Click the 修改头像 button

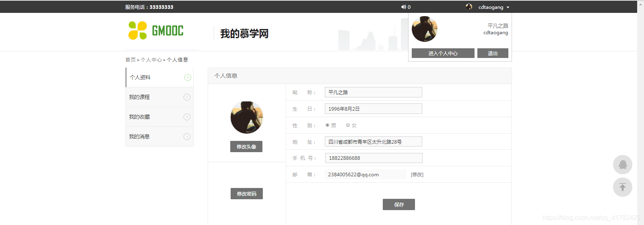tap(246, 147)
